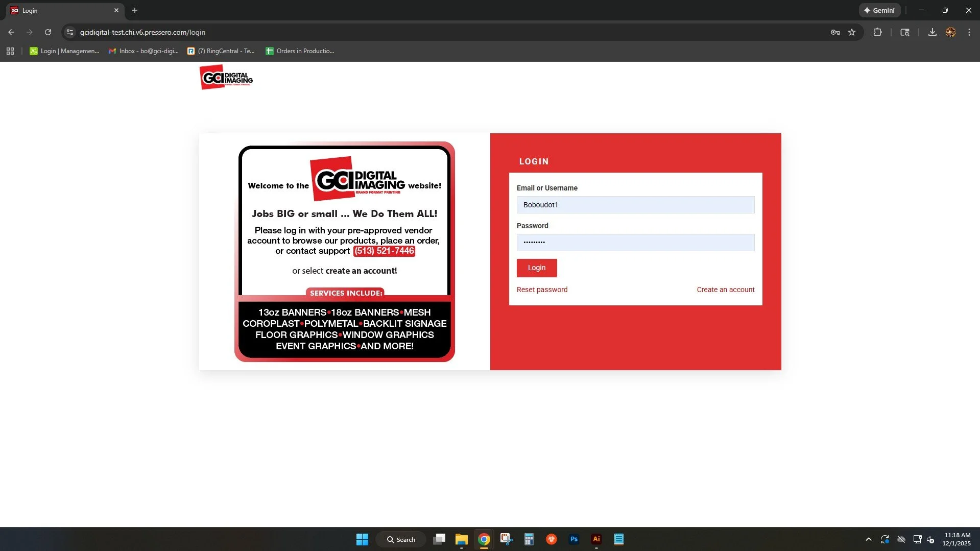Open Inbox Gmail bookmark
980x551 pixels.
[x=144, y=51]
